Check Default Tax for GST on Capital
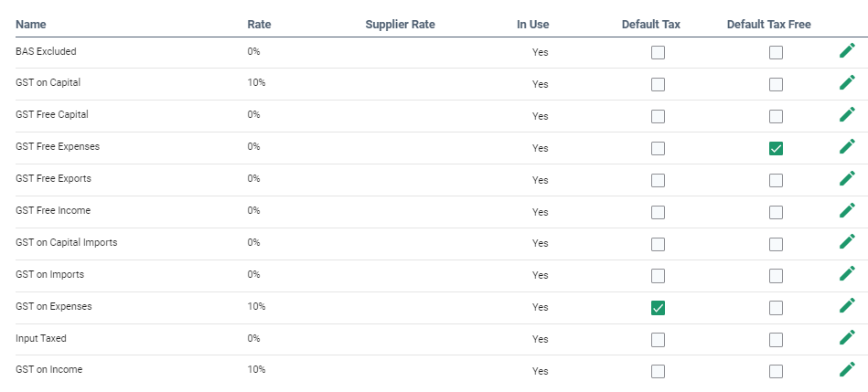868x392 pixels. [658, 84]
